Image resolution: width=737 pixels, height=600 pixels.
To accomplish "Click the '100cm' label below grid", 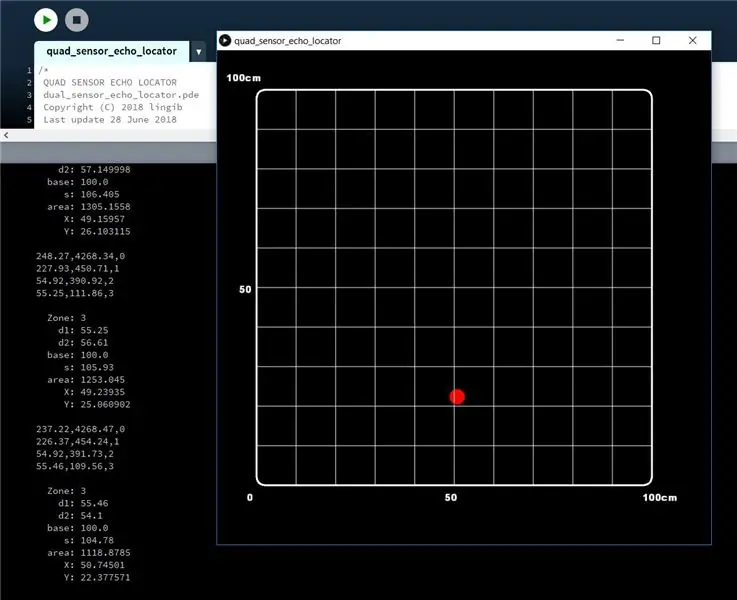I will point(660,498).
